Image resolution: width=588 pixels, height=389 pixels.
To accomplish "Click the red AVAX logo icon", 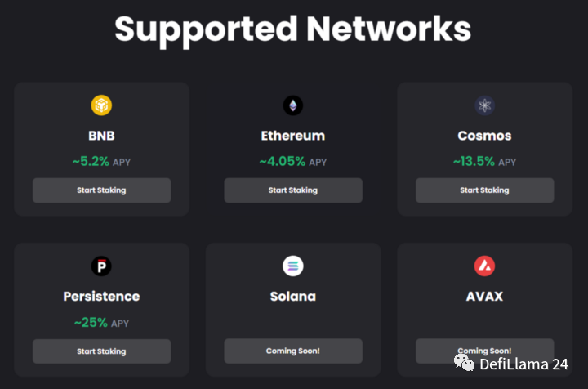I will coord(484,266).
